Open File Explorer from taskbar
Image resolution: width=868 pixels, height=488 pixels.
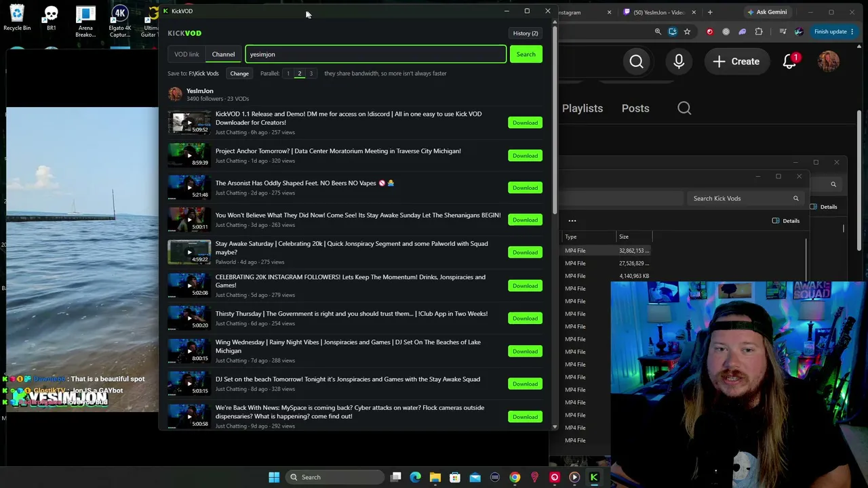[435, 477]
